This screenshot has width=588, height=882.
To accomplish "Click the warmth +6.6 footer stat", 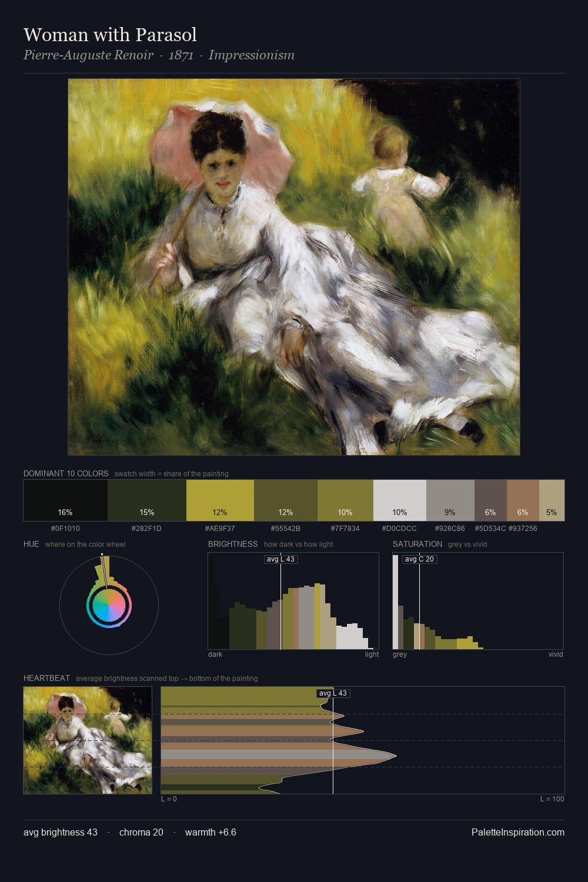I will pyautogui.click(x=211, y=832).
